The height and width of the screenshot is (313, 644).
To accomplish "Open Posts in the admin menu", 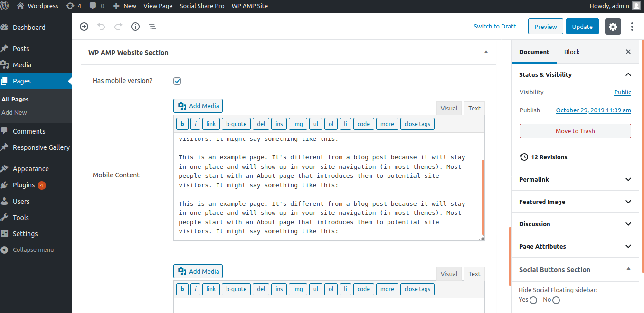I will [x=36, y=49].
